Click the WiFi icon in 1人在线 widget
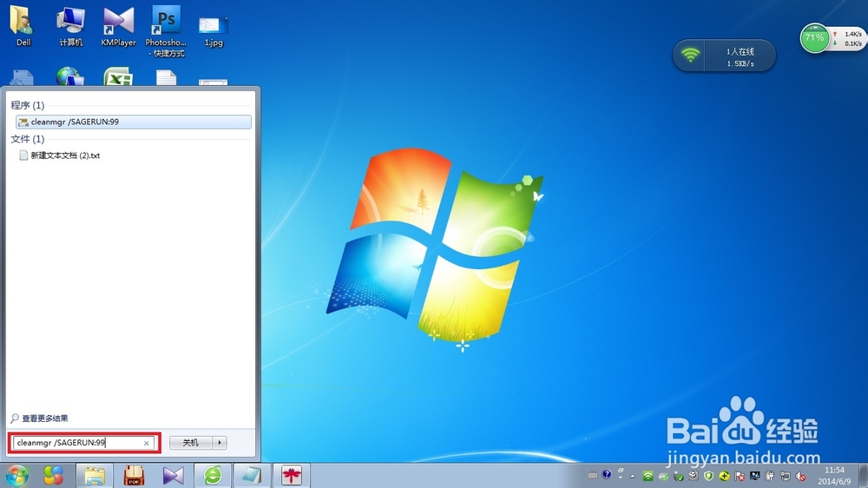Image resolution: width=868 pixels, height=488 pixels. pyautogui.click(x=690, y=56)
